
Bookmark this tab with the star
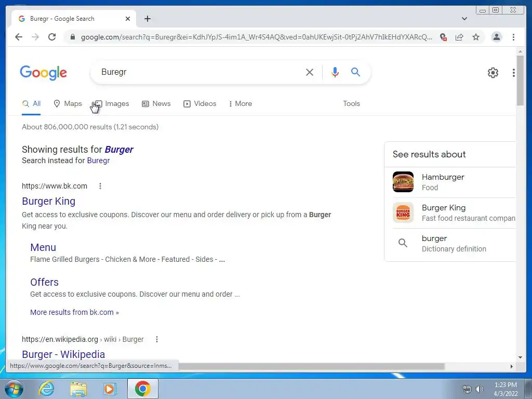click(476, 37)
